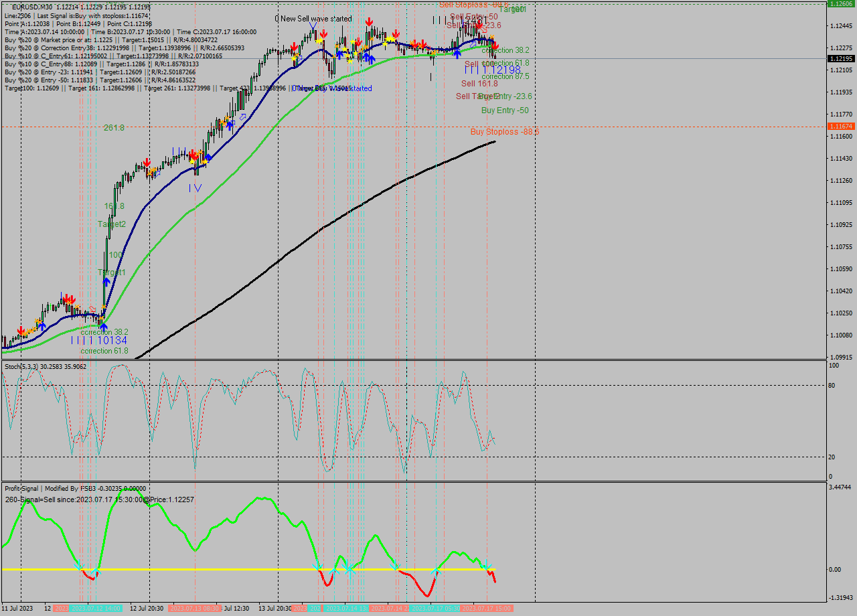Screen dimensions: 857x616
Task: Click the New Buy wave started label
Action: 335,88
